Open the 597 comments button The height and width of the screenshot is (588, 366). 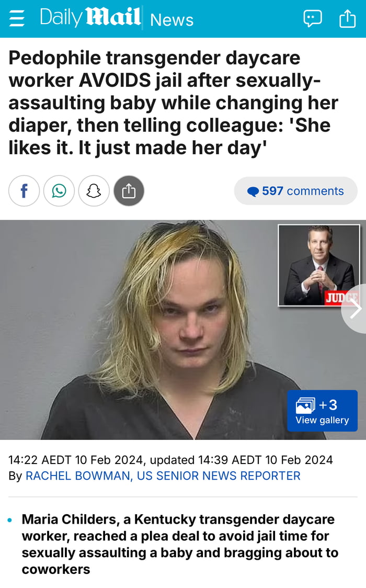(295, 191)
